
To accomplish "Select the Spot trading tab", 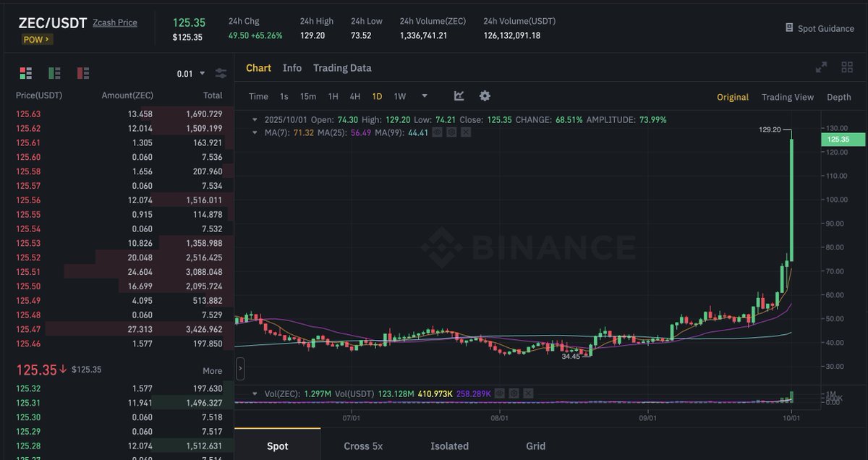I will (x=278, y=446).
